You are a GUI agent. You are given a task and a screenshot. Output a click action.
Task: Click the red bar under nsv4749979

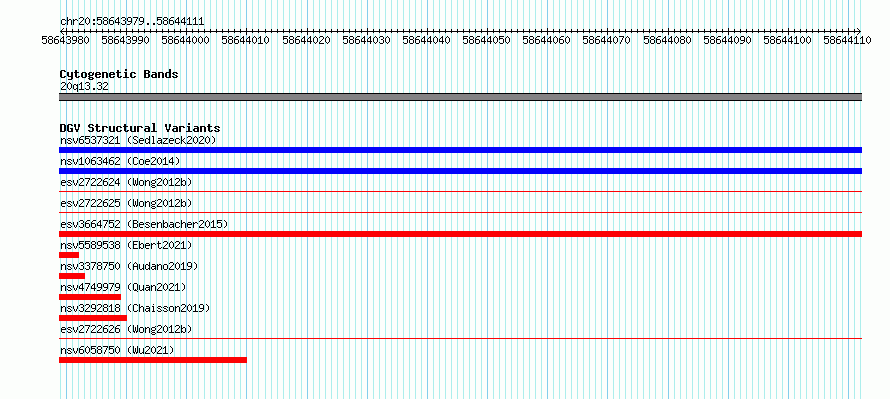point(90,297)
